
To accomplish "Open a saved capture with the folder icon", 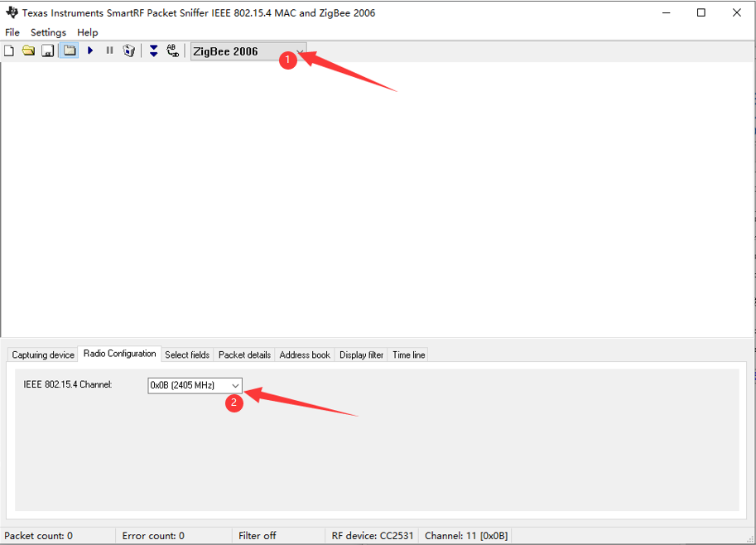I will coord(28,51).
